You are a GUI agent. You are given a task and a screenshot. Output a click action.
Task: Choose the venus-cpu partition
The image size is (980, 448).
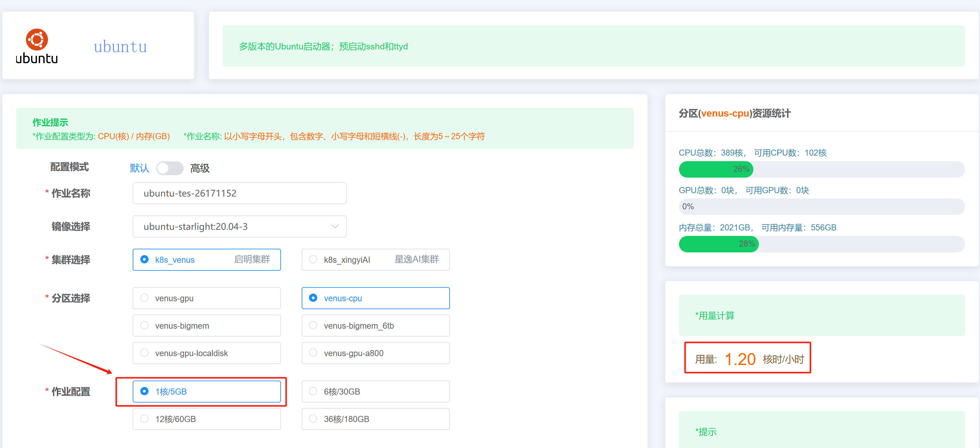[375, 298]
